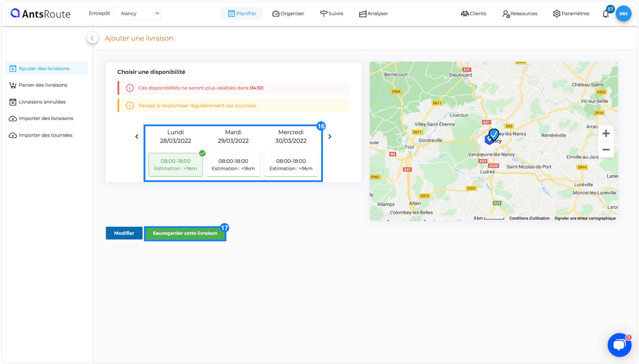Click the Mardi 29/03/2022 date header
The width and height of the screenshot is (639, 364).
233,136
